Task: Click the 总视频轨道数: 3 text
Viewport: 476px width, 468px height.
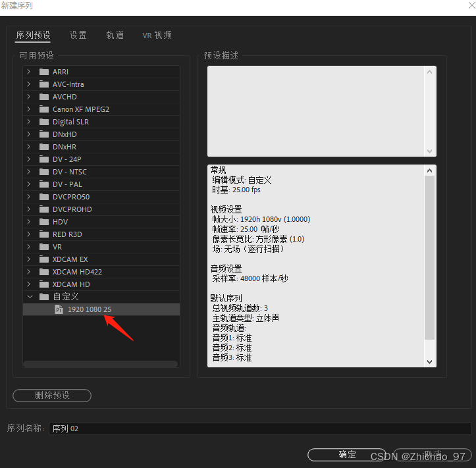Action: 240,308
